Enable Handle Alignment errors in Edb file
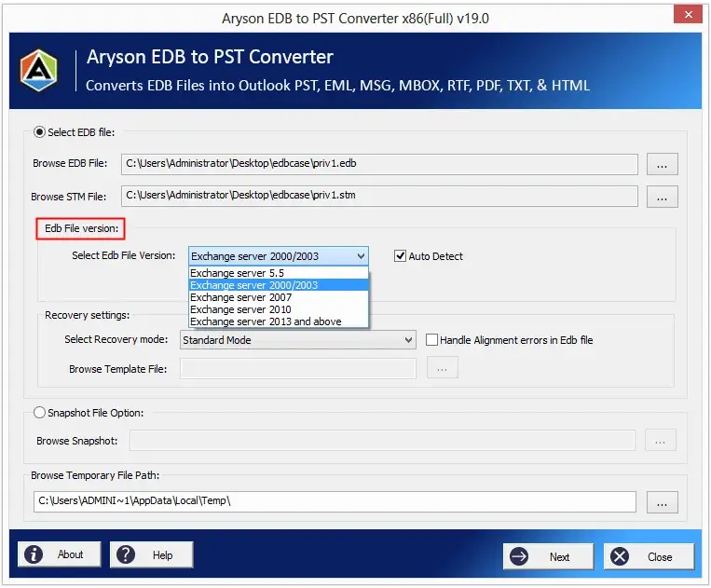 [431, 339]
